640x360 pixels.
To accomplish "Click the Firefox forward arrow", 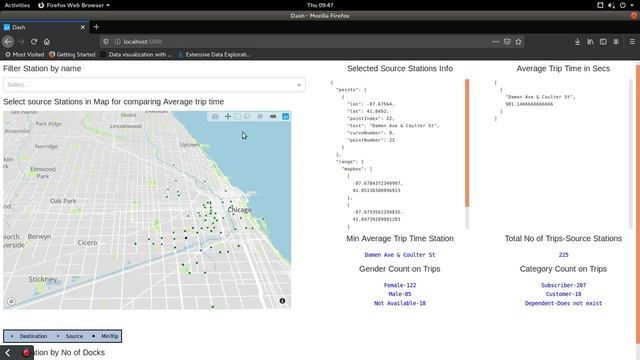I will click(21, 42).
